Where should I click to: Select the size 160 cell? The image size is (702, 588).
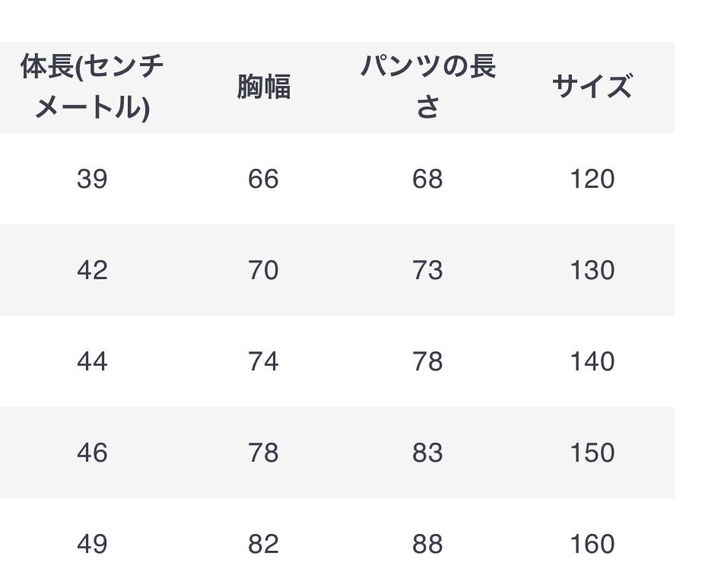coord(592,545)
